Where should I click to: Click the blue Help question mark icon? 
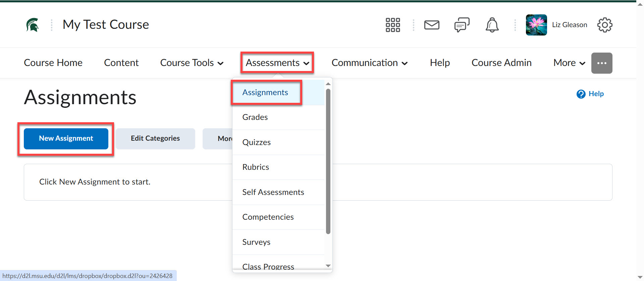(x=581, y=94)
